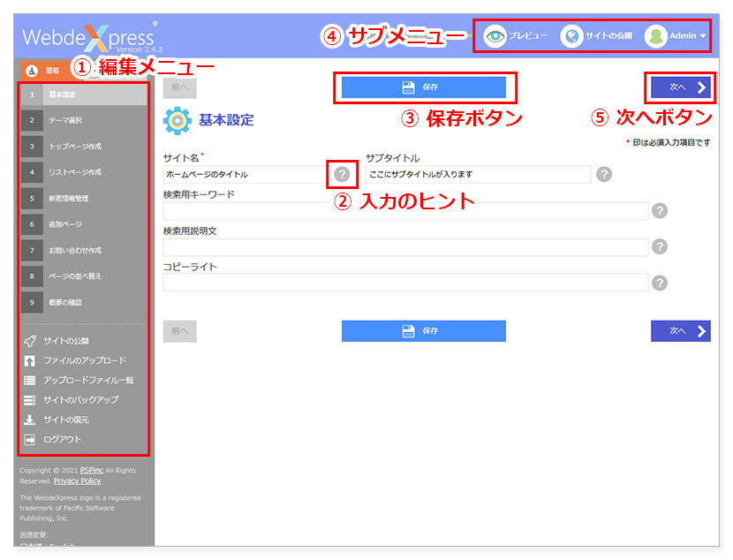The height and width of the screenshot is (560, 733).
Task: Click the ログアウト exit icon
Action: click(x=30, y=439)
